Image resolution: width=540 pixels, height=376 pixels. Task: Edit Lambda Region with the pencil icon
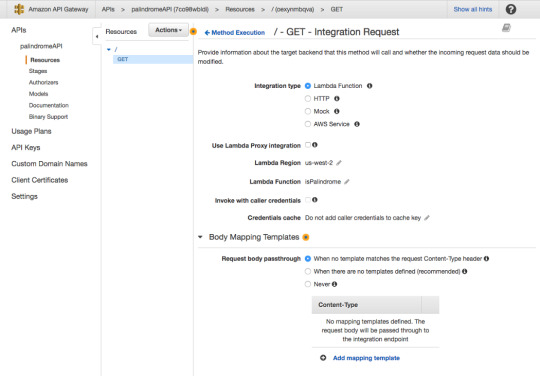tap(339, 163)
